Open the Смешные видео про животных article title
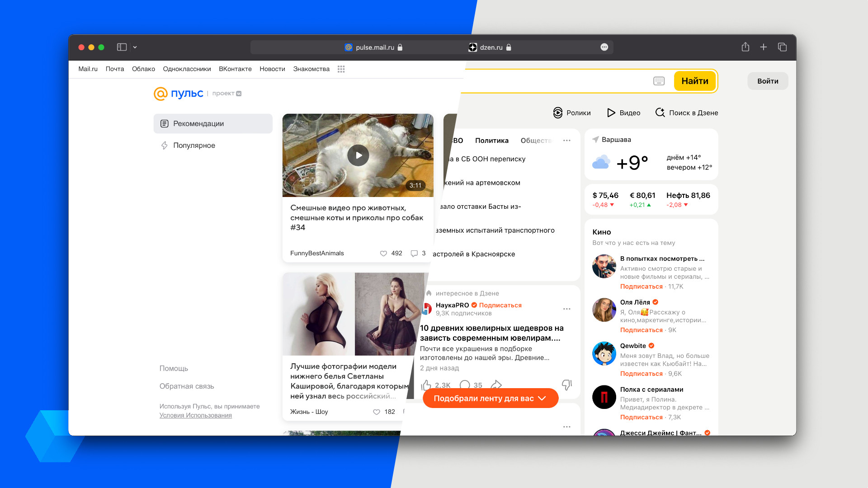The image size is (868, 488). click(x=357, y=217)
